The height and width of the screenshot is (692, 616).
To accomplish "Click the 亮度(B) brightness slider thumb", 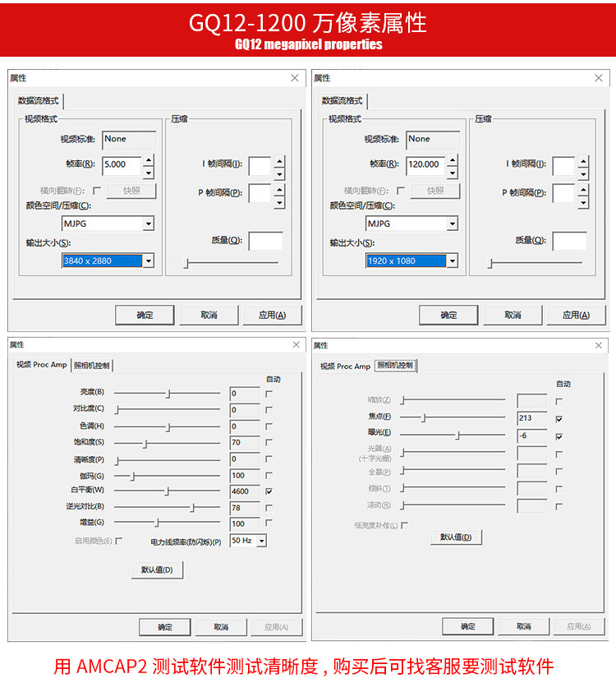I will pos(168,394).
